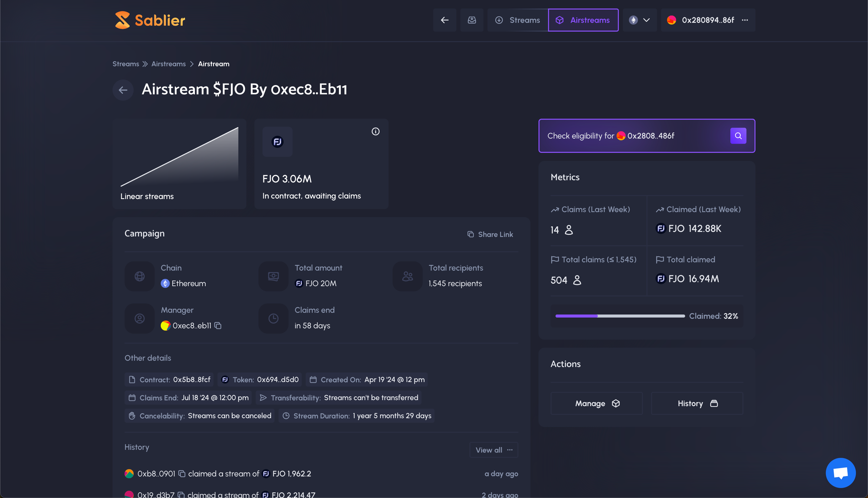This screenshot has width=868, height=498.
Task: Copy manager address 0xec8..eb11
Action: point(218,325)
